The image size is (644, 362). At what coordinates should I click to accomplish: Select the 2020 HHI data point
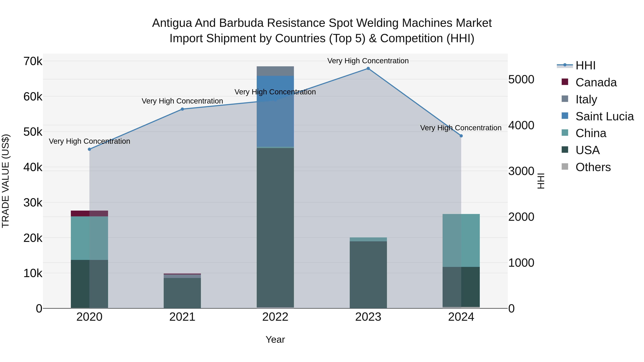[x=89, y=149]
